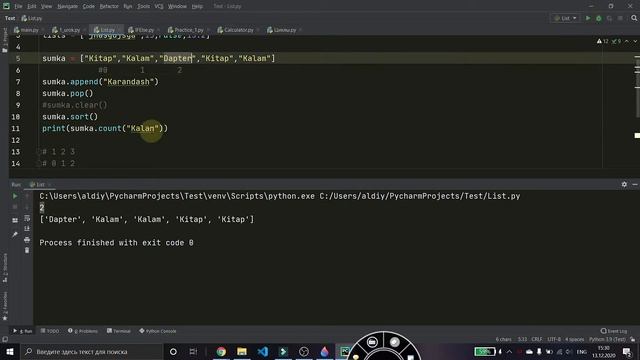The width and height of the screenshot is (640, 360).
Task: Clear console with trash icon
Action: coord(27,250)
